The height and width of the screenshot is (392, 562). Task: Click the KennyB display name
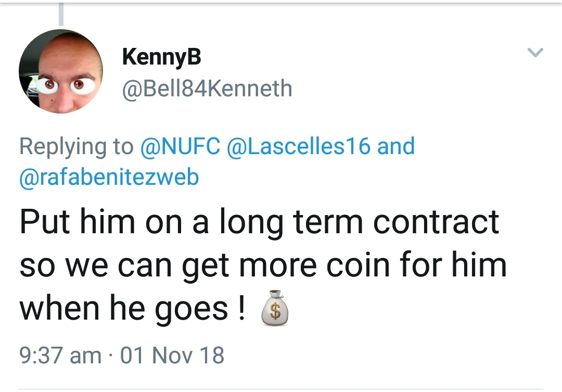161,57
